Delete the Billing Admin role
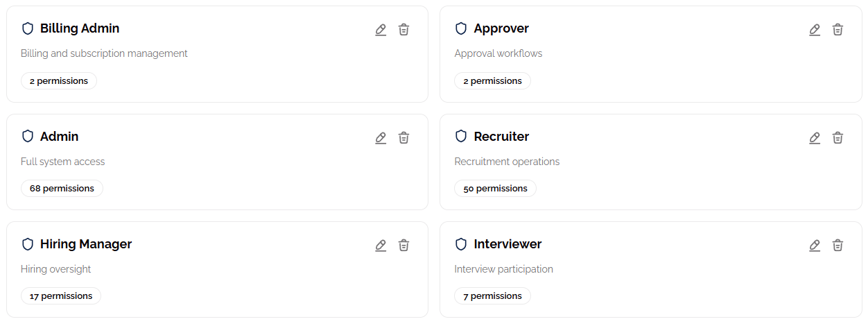Screen dimensions: 868x326 coord(403,30)
